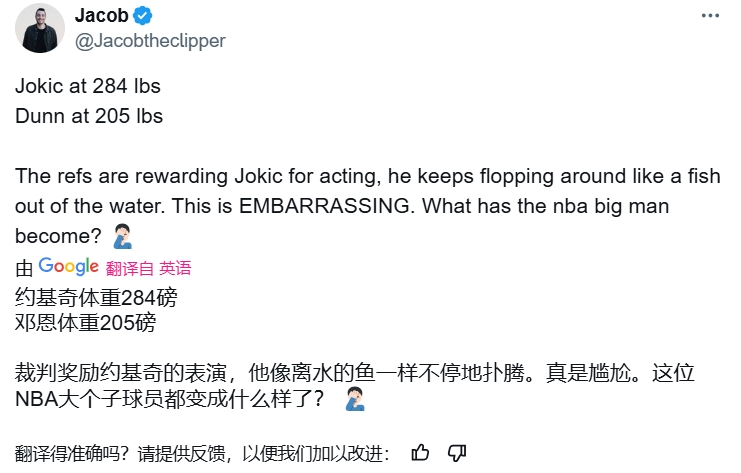This screenshot has width=741, height=473.
Task: Open the @Jacobtheclipper handle link
Action: (x=150, y=41)
